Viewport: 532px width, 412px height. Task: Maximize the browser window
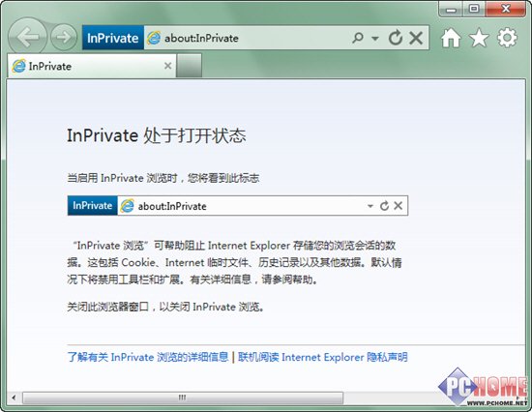point(474,9)
